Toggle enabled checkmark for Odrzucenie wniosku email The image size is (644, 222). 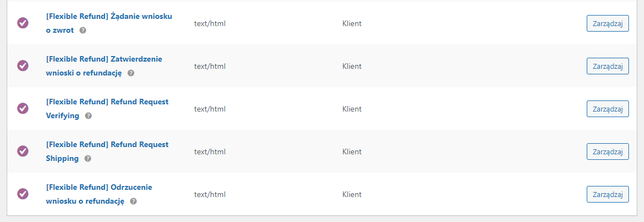click(23, 194)
